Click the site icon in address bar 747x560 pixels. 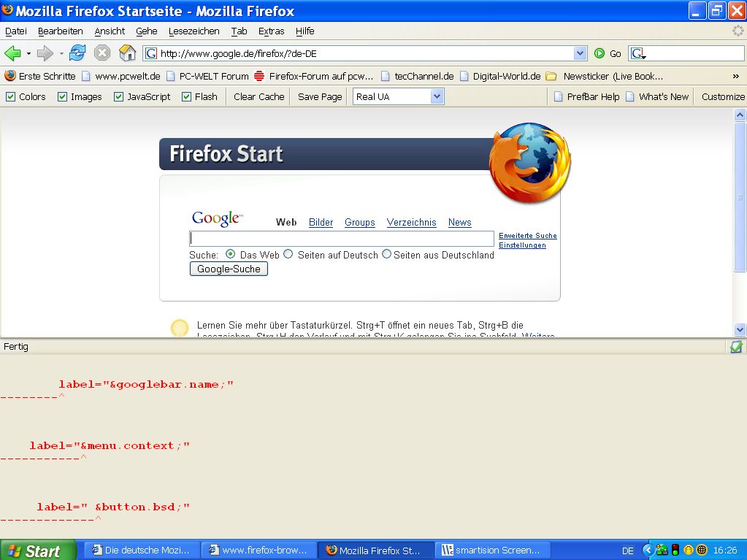pos(151,53)
